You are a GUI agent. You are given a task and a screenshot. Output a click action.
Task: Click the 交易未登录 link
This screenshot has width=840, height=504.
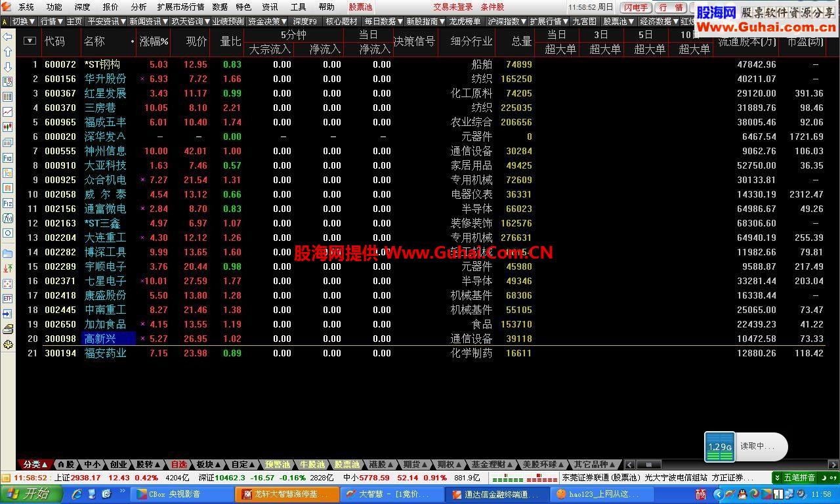pyautogui.click(x=453, y=7)
